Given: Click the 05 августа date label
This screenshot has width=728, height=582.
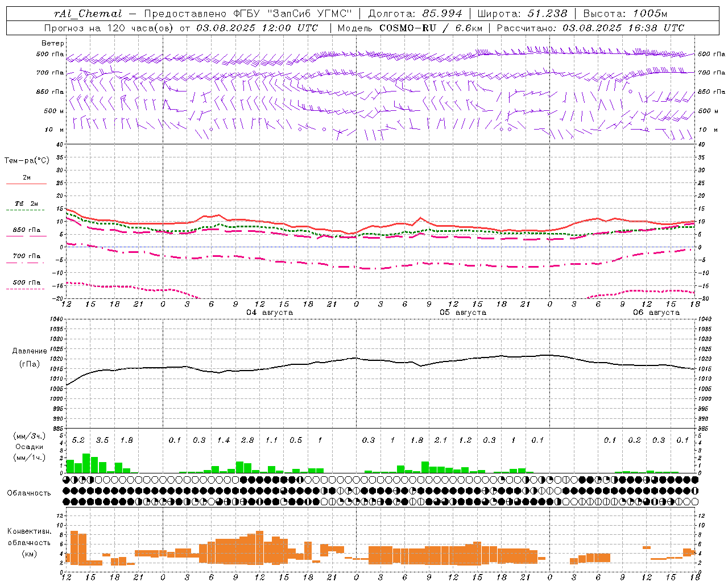Looking at the screenshot, I should [x=463, y=313].
